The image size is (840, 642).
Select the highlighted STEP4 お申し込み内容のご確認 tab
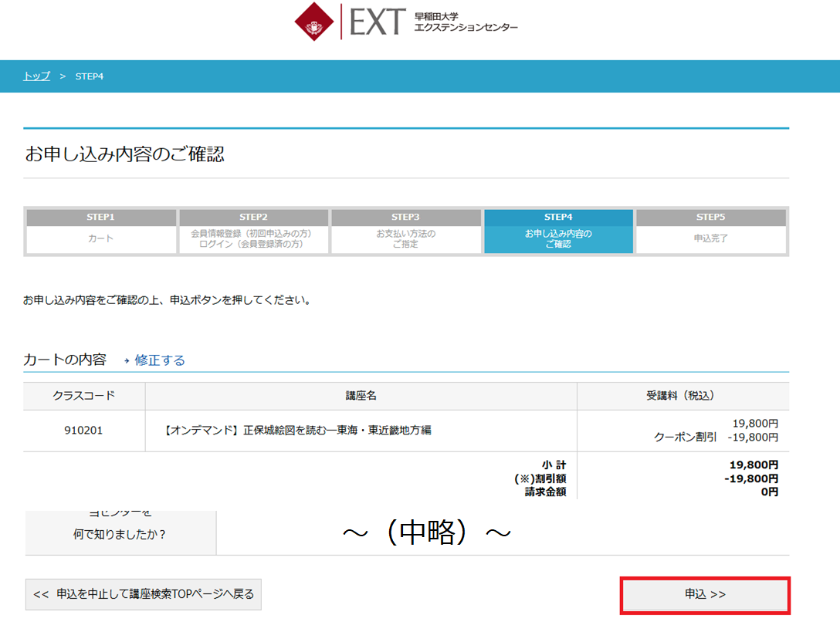tap(558, 231)
